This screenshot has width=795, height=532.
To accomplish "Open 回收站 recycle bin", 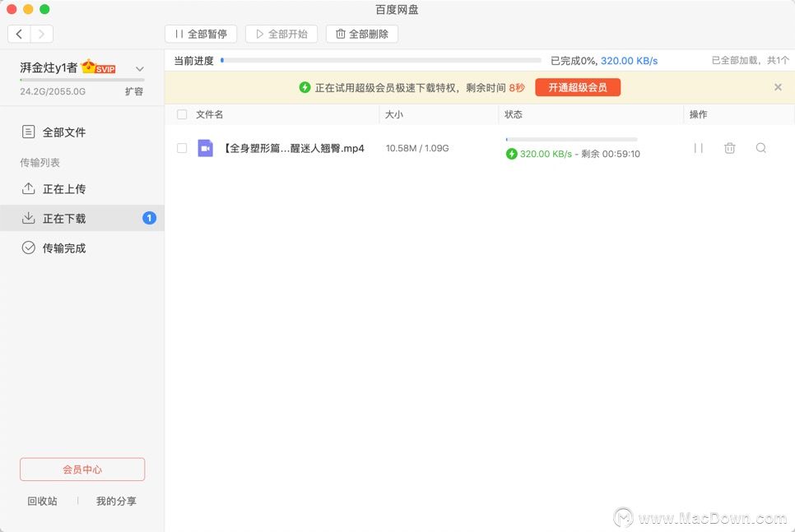I will [42, 501].
